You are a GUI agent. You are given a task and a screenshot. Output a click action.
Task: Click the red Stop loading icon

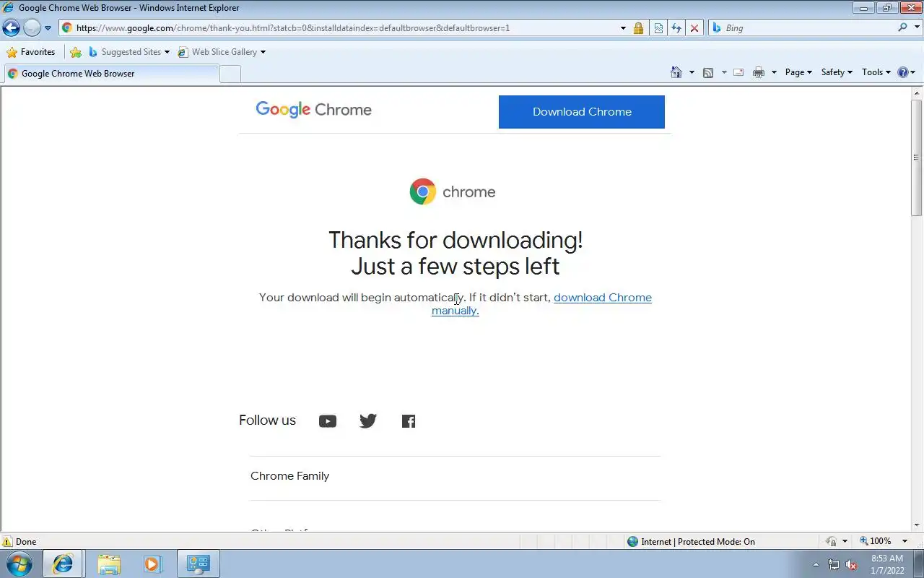tap(694, 28)
